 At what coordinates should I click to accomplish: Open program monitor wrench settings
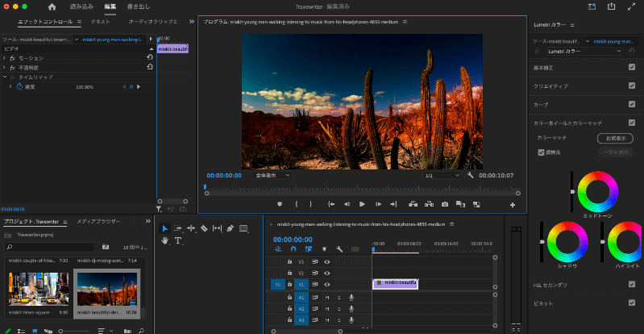click(470, 175)
